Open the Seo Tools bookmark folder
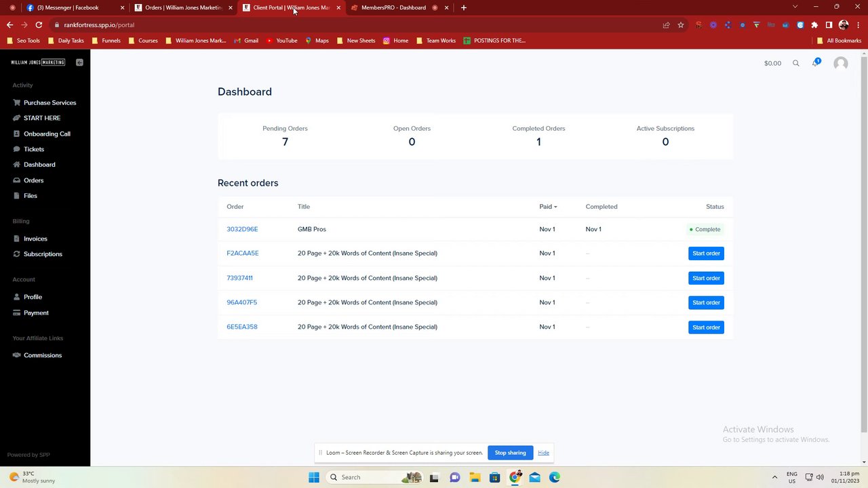The height and width of the screenshot is (488, 868). click(23, 41)
